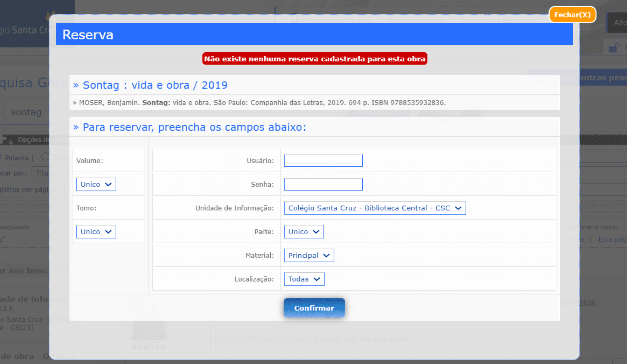The image size is (627, 364).
Task: Expand the Unidade de Informação dropdown
Action: (x=375, y=208)
